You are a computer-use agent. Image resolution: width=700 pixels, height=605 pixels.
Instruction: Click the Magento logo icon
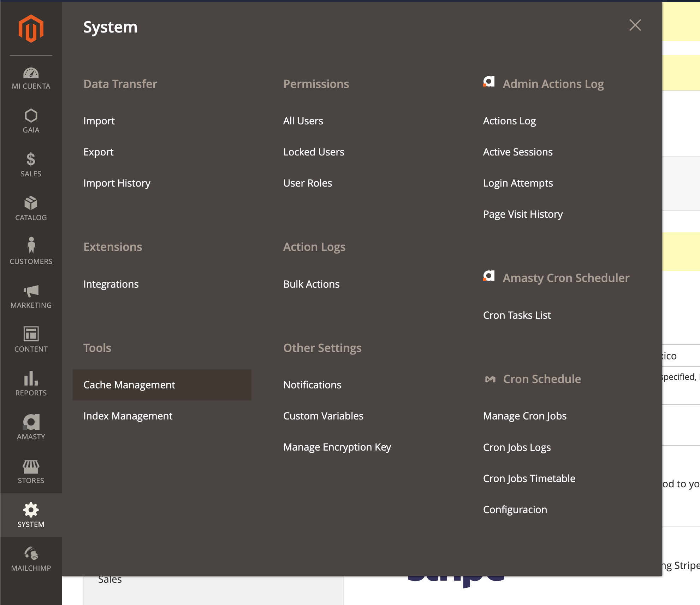pyautogui.click(x=31, y=29)
